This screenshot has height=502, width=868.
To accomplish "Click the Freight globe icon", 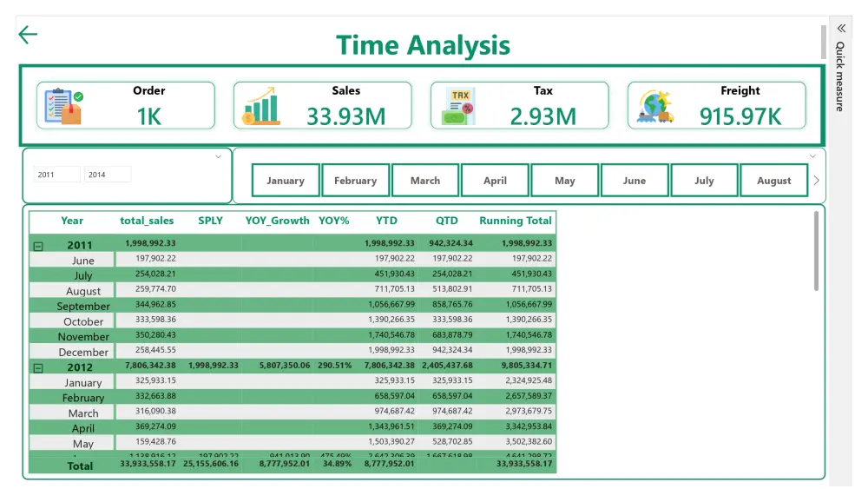I will pyautogui.click(x=654, y=102).
